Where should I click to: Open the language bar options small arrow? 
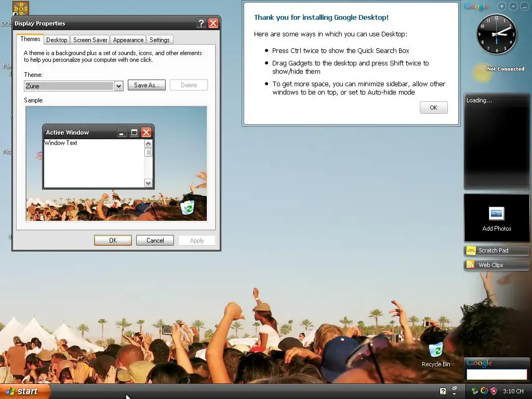[455, 394]
